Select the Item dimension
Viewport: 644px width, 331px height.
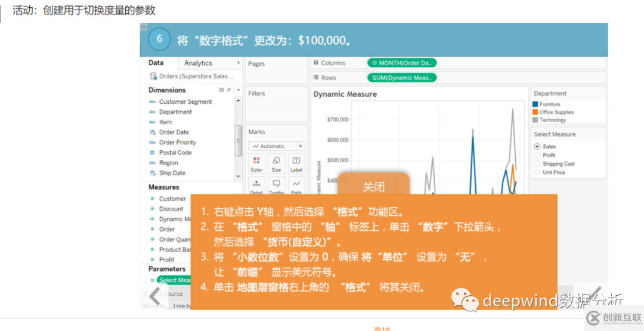point(166,122)
